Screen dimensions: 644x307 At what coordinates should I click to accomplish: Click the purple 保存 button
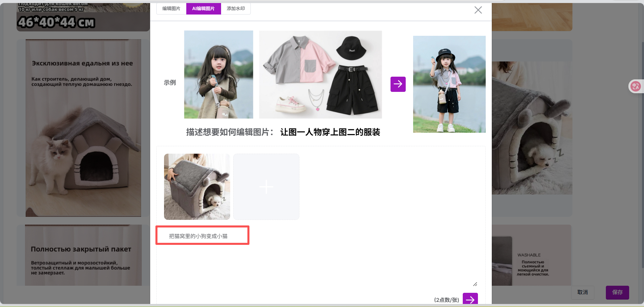point(617,292)
